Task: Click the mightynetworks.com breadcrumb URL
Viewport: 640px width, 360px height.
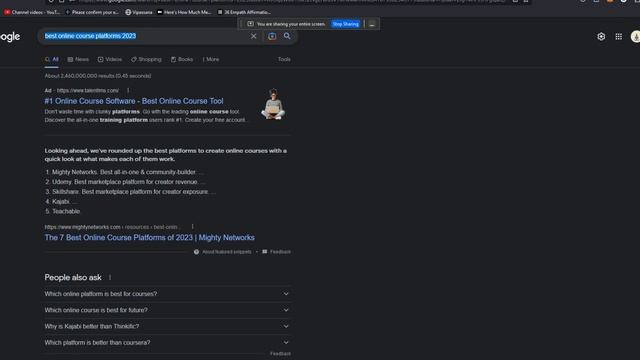Action: [x=112, y=227]
